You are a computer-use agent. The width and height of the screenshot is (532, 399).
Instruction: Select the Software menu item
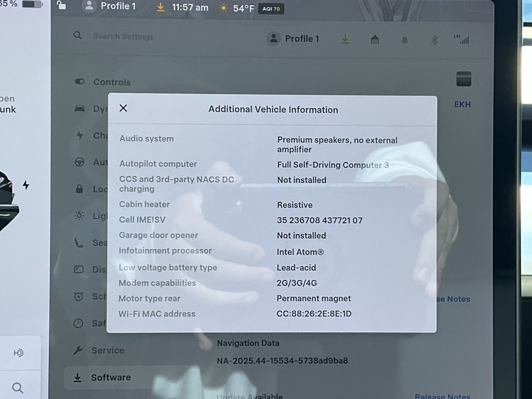[x=111, y=378]
